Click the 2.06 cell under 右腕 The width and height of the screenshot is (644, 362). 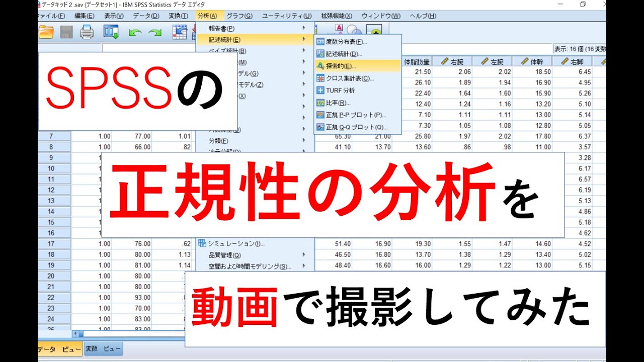click(452, 72)
